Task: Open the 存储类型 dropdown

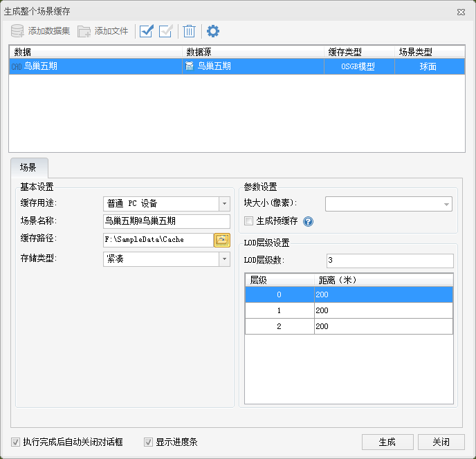Action: [x=223, y=259]
